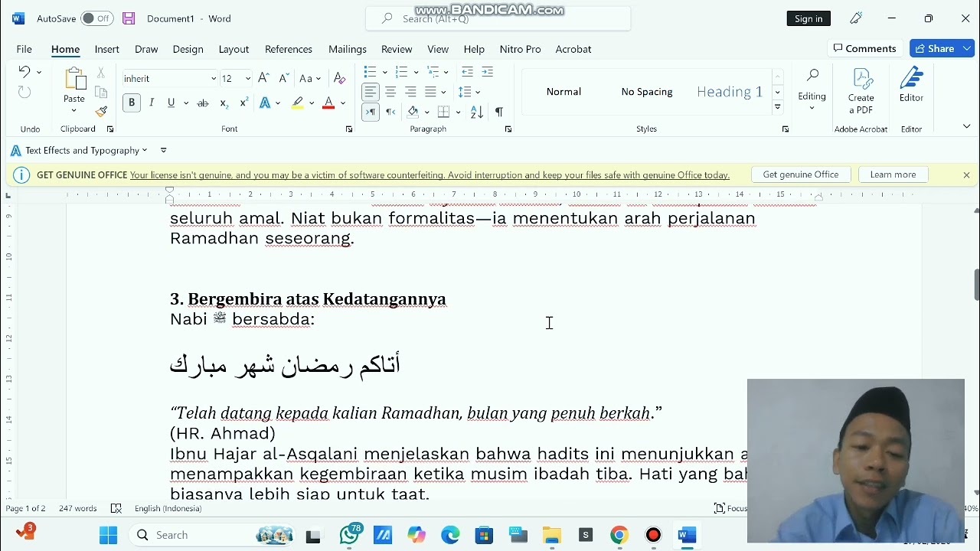Open the font size dropdown
The width and height of the screenshot is (980, 551).
point(247,79)
